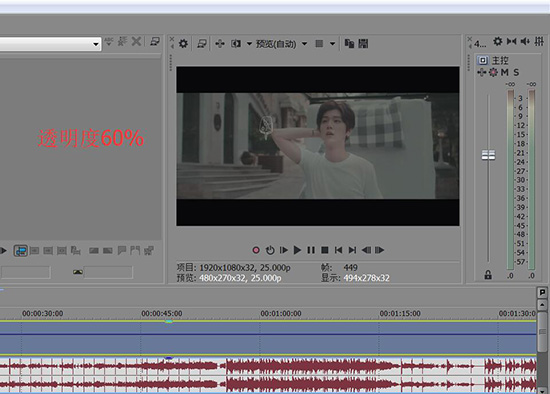Open the overlays grid dropdown arrow
This screenshot has height=394, width=550.
[x=332, y=44]
